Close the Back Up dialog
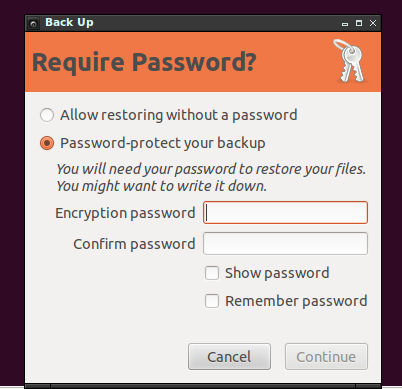The image size is (402, 389). coord(373,23)
